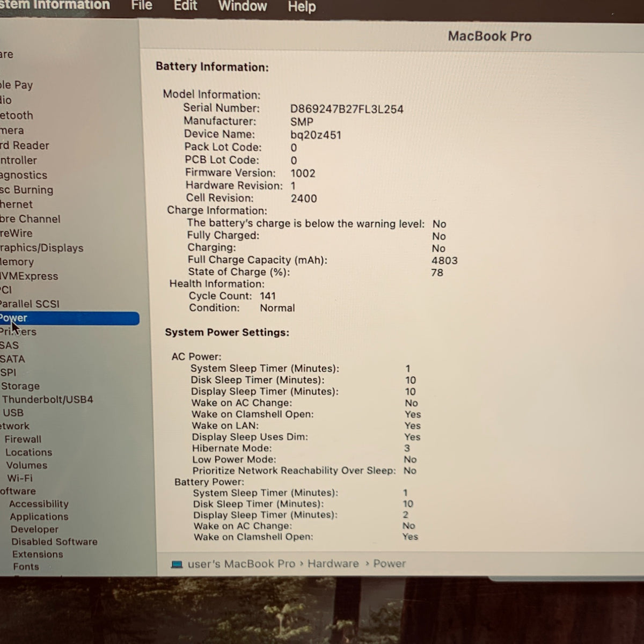The width and height of the screenshot is (644, 644).
Task: Select Fibre Channel in the sidebar
Action: coord(30,219)
